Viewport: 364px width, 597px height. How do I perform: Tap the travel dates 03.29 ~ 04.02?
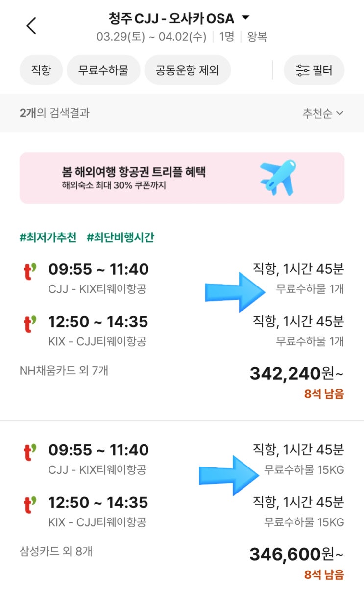pyautogui.click(x=151, y=37)
